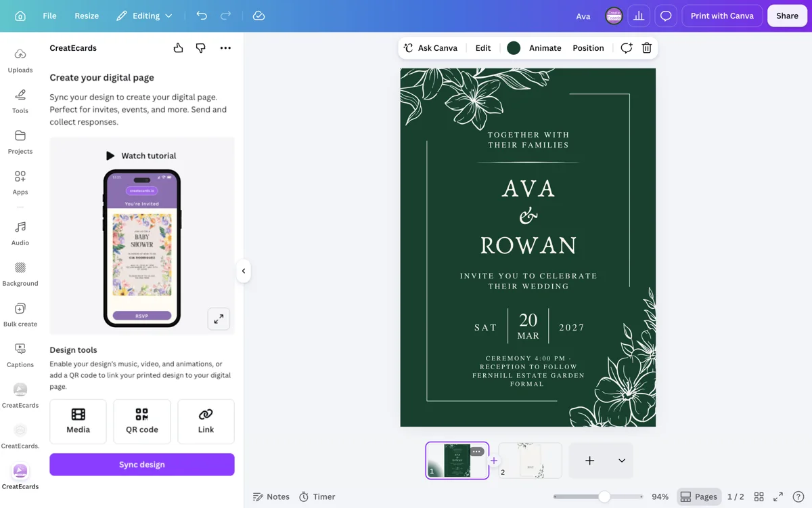
Task: Select page 1 thumbnail
Action: tap(457, 461)
